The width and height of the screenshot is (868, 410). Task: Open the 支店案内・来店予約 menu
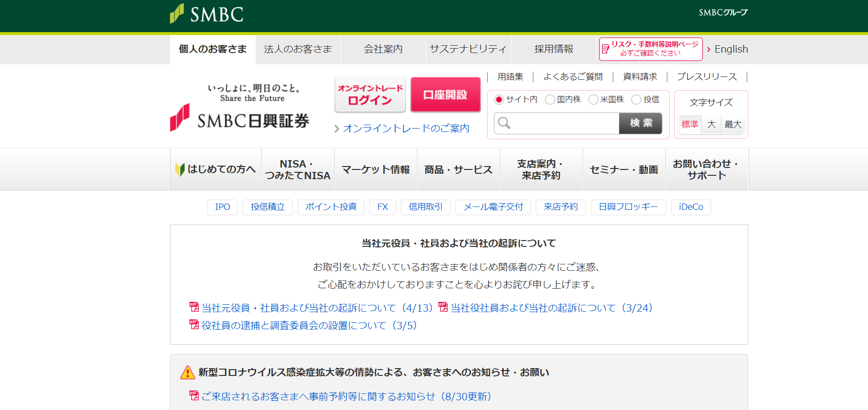click(x=542, y=169)
